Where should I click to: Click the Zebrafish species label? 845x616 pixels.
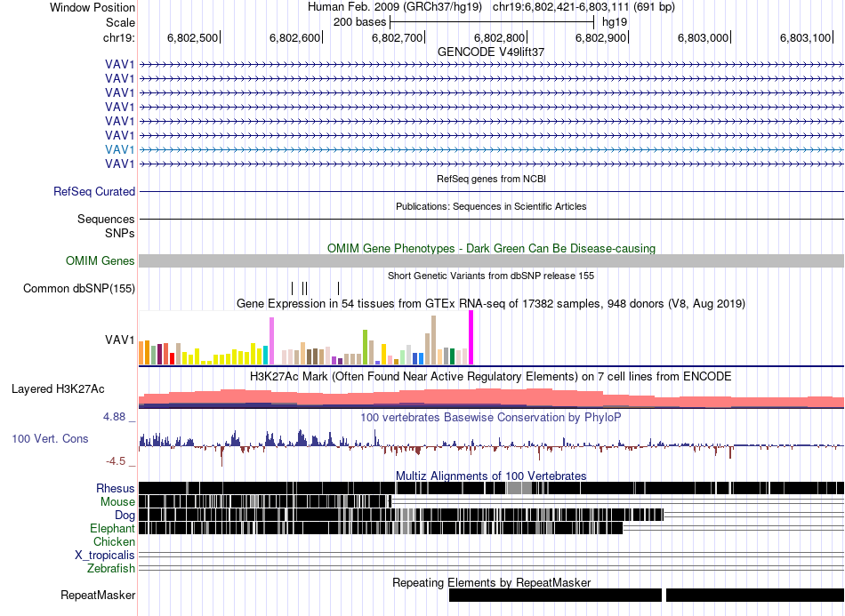111,568
